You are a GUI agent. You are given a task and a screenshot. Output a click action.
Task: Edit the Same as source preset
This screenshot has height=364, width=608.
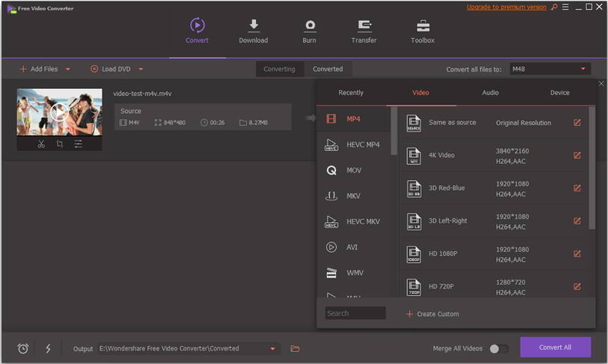[577, 123]
